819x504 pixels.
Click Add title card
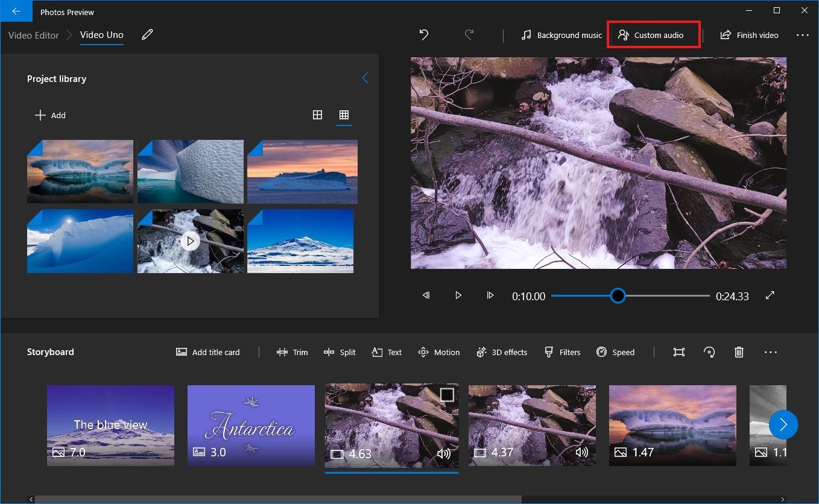[x=208, y=352]
